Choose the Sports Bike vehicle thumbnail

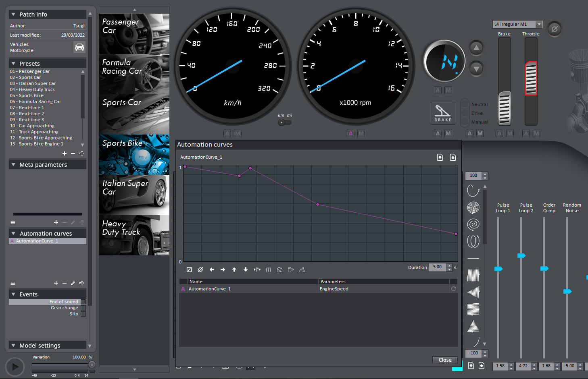click(x=134, y=155)
